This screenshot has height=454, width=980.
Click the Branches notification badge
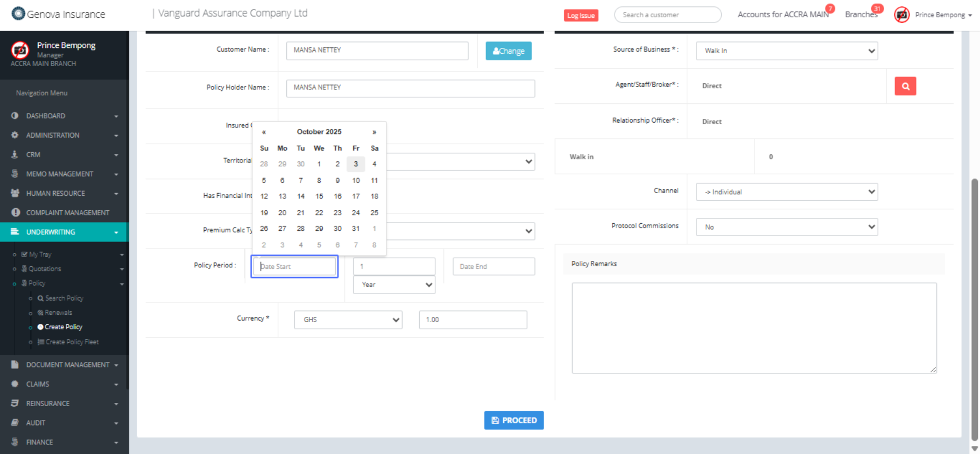[877, 9]
